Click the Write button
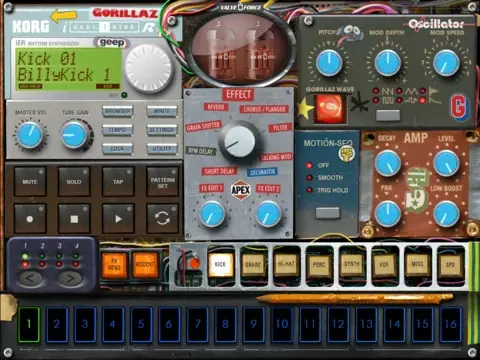The height and width of the screenshot is (360, 480). (x=162, y=112)
